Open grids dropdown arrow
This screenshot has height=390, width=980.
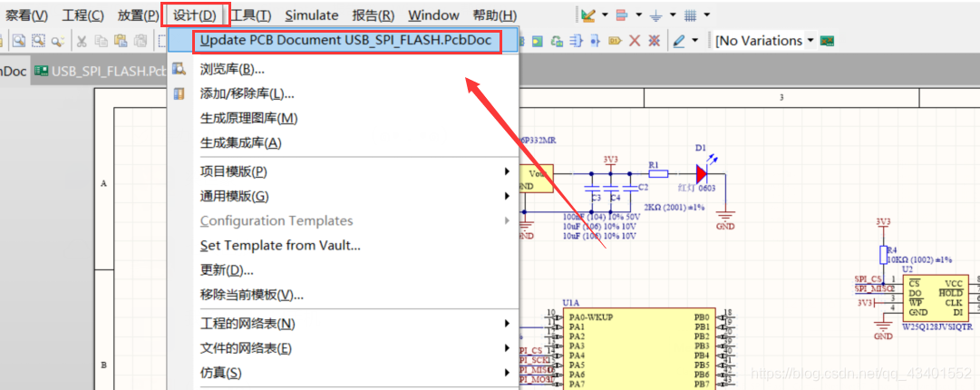point(706,15)
